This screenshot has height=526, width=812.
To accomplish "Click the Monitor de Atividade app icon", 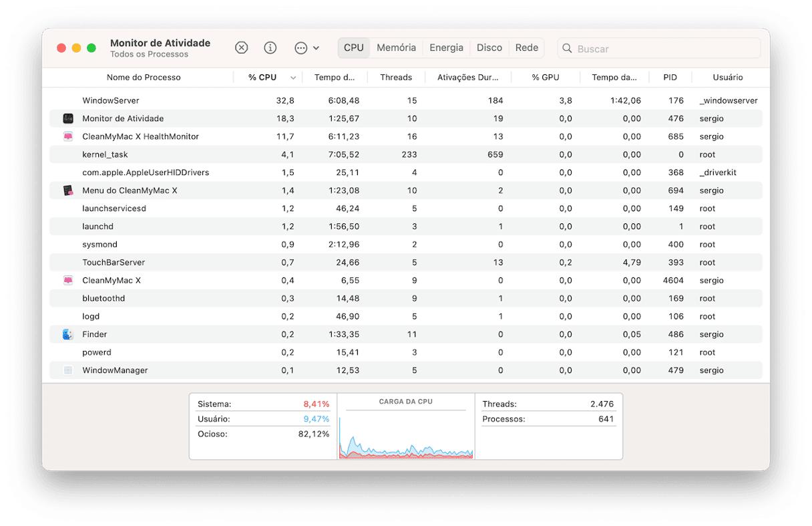I will [68, 118].
